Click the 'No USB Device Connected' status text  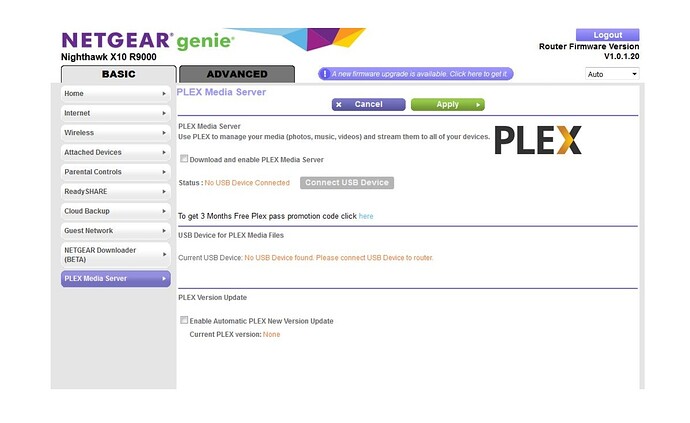click(x=247, y=183)
